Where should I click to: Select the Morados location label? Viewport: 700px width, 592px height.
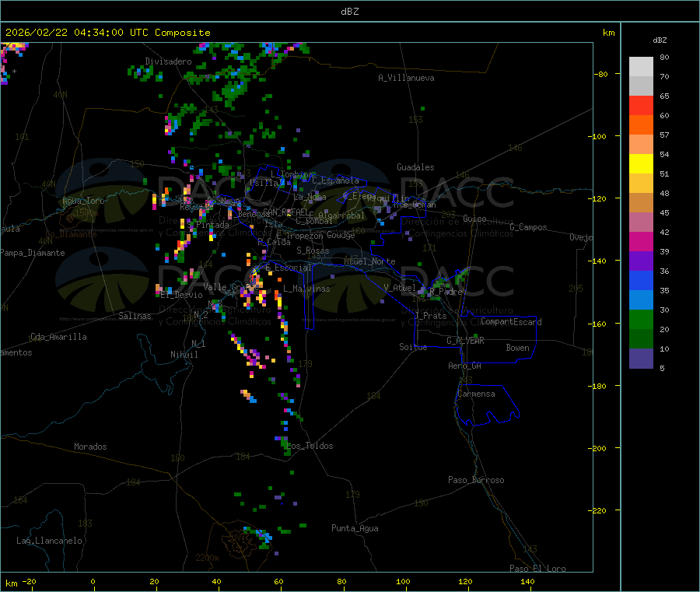tap(91, 447)
